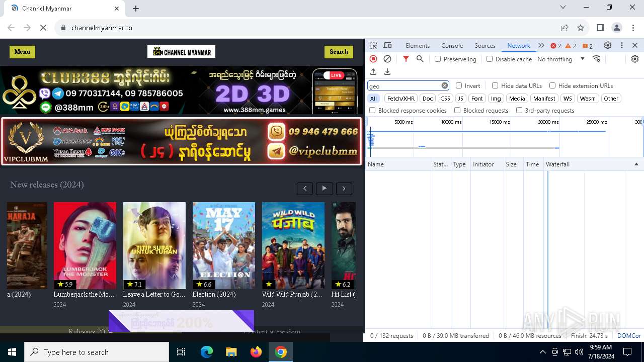Click the site Search button

(339, 52)
